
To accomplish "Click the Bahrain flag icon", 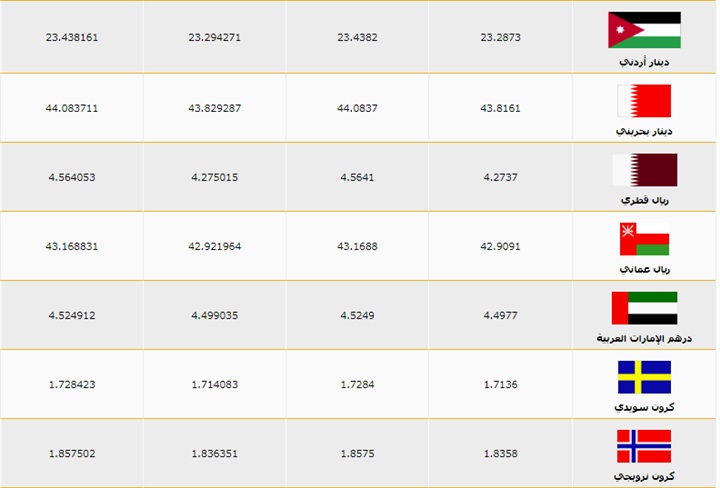I will point(644,100).
